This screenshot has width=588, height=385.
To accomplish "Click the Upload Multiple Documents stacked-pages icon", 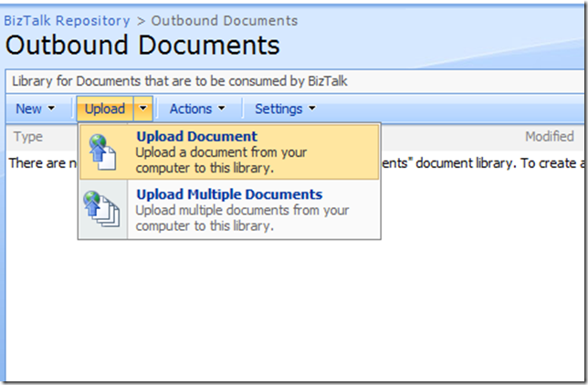I will click(102, 209).
